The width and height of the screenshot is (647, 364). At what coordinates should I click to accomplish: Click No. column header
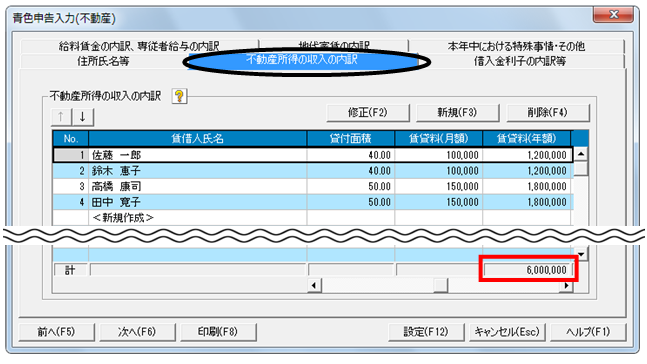point(71,139)
